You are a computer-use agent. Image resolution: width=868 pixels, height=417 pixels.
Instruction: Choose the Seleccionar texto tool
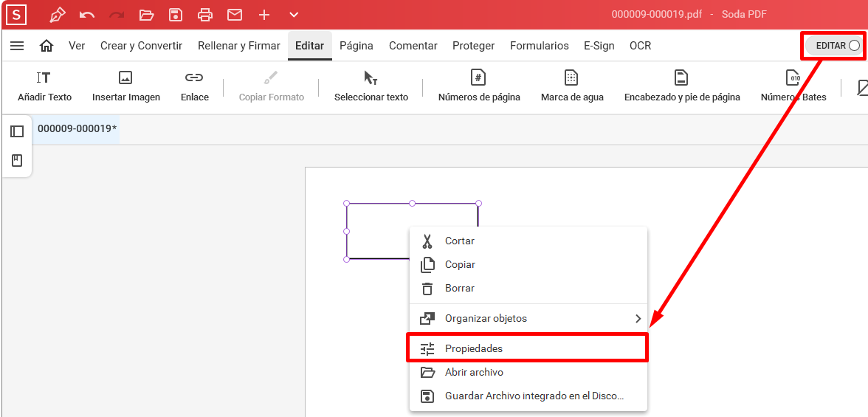pos(371,87)
